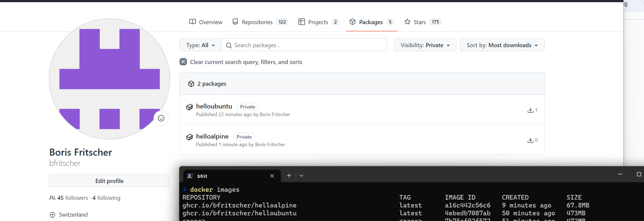Click the smiley set status icon
This screenshot has height=221, width=644.
[x=161, y=118]
